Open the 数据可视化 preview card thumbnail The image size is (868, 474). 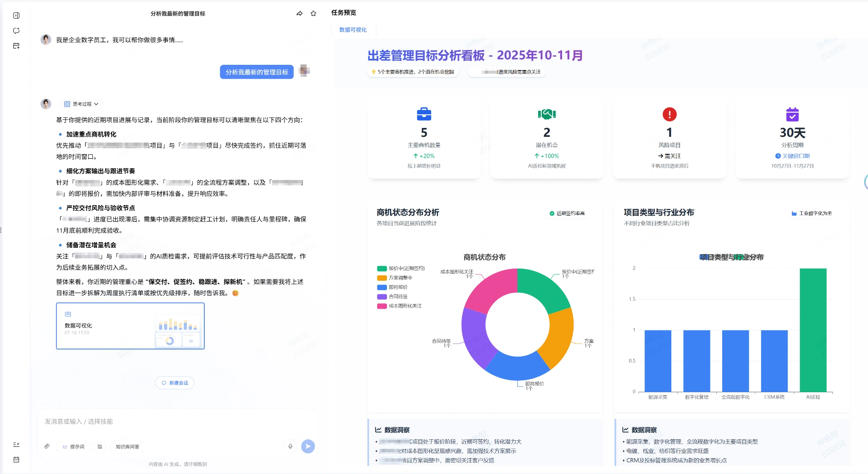[131, 326]
